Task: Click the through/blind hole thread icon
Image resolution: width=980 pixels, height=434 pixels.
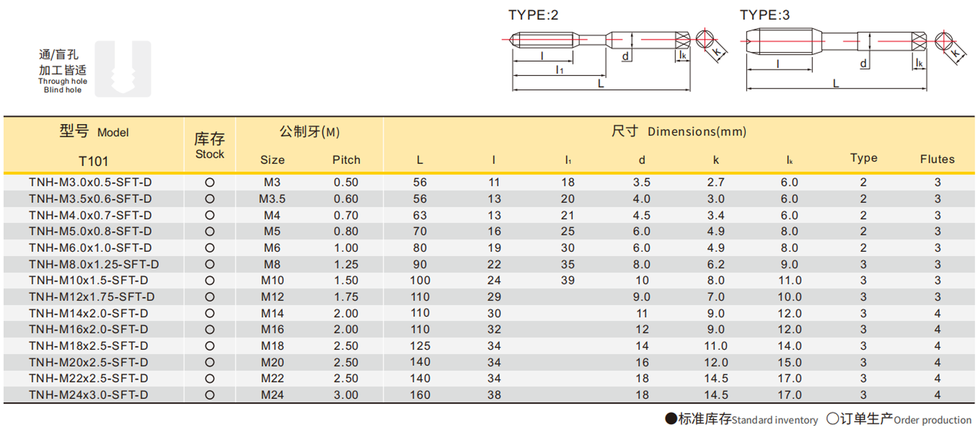Action: coord(123,69)
